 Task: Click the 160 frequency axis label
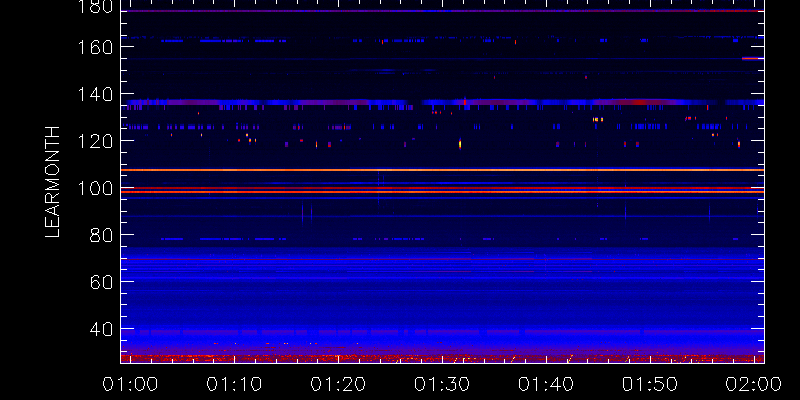tap(94, 47)
